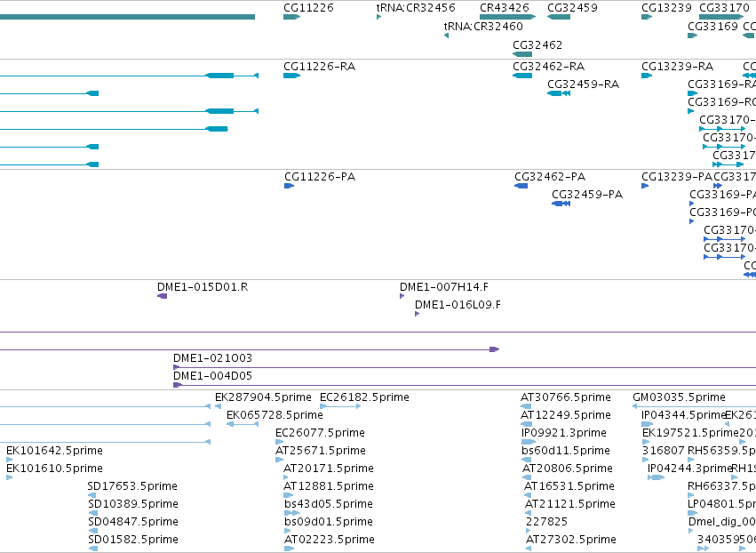This screenshot has width=756, height=553.
Task: Click EST 316807 label
Action: click(x=664, y=451)
